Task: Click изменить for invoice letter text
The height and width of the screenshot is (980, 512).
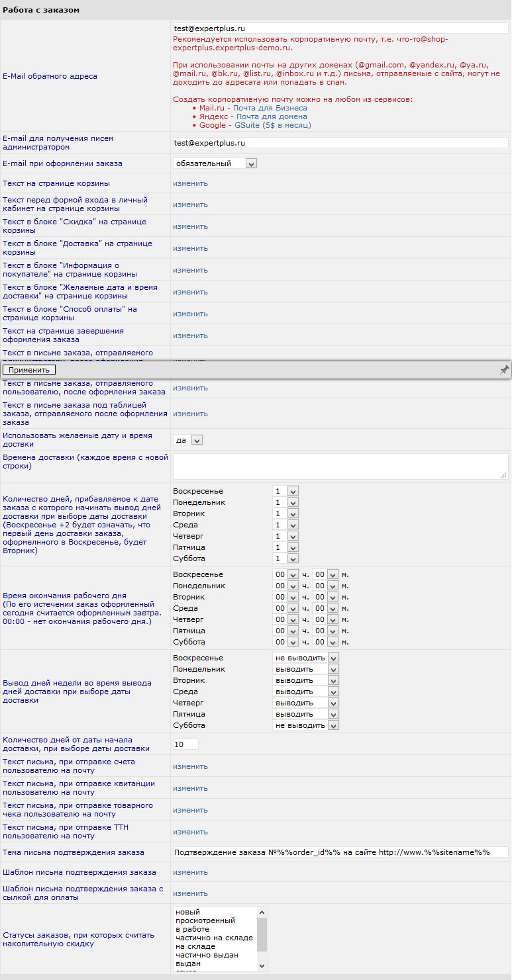Action: click(x=190, y=766)
